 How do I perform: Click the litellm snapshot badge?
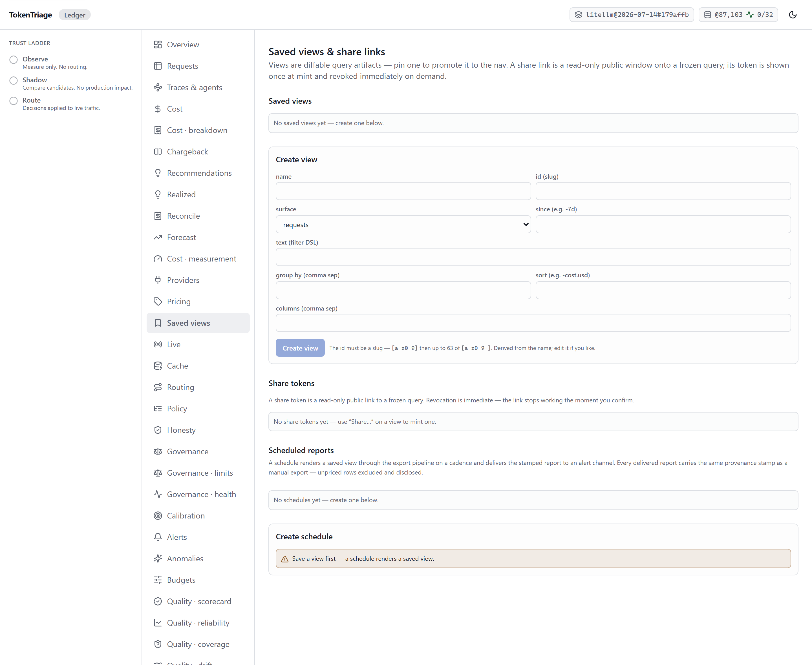(x=632, y=15)
